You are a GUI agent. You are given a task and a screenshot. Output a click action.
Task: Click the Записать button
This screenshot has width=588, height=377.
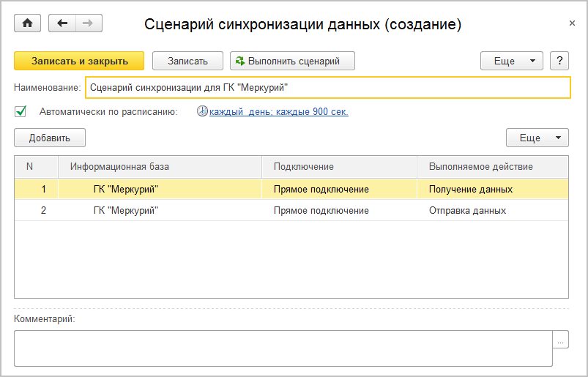tap(187, 61)
